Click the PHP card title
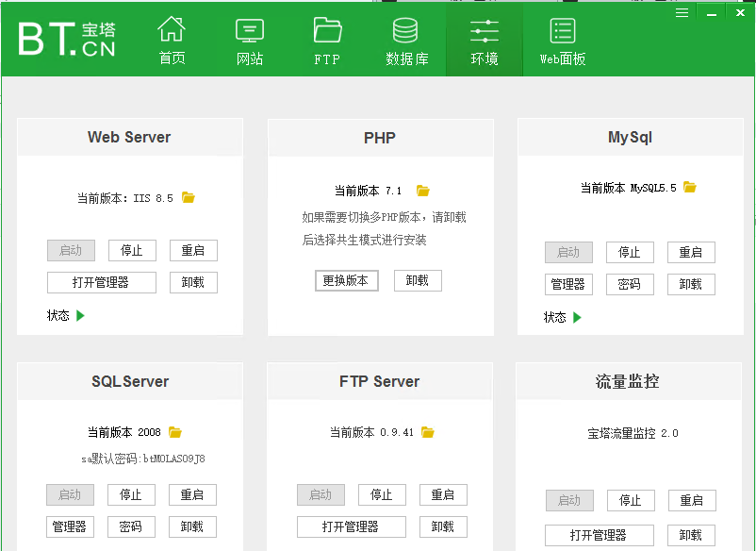Screen dimensions: 756x551 click(x=380, y=138)
